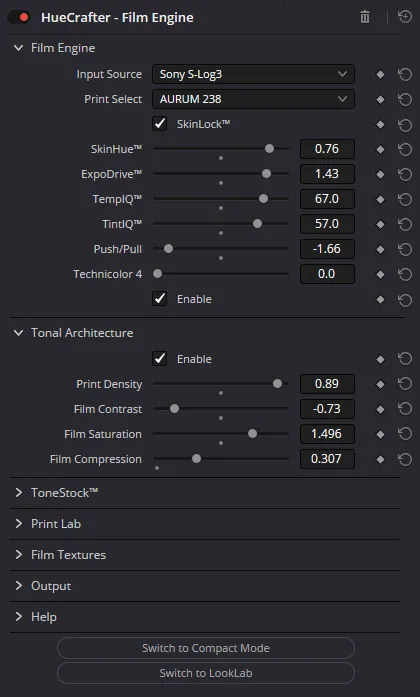The image size is (420, 697).
Task: Collapse the Tonal Architecture section
Action: (18, 332)
